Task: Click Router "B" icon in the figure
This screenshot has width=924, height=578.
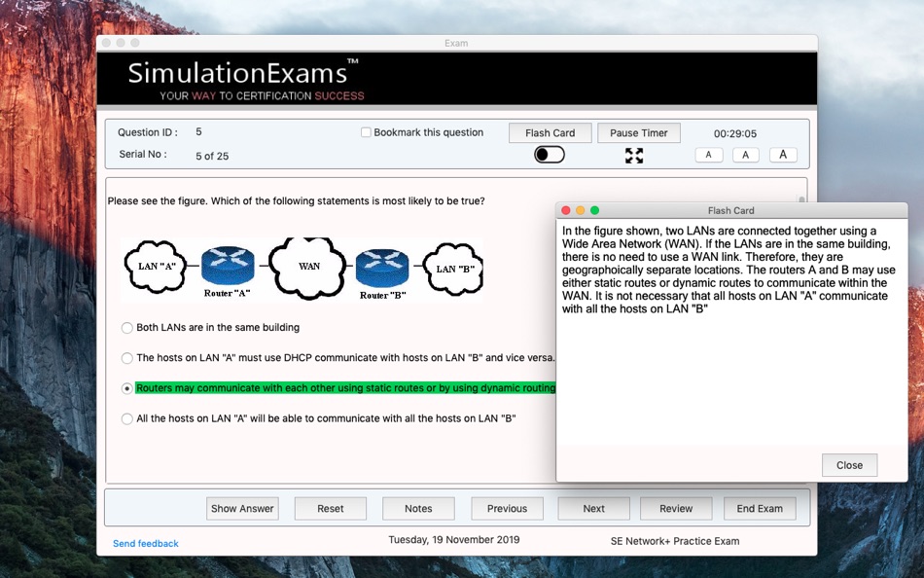Action: [x=382, y=268]
